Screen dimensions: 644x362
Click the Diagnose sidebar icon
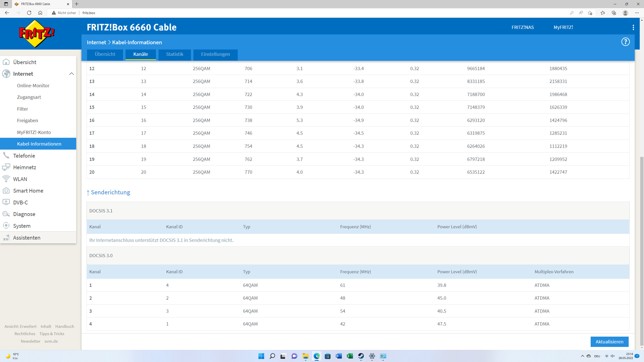(x=6, y=214)
